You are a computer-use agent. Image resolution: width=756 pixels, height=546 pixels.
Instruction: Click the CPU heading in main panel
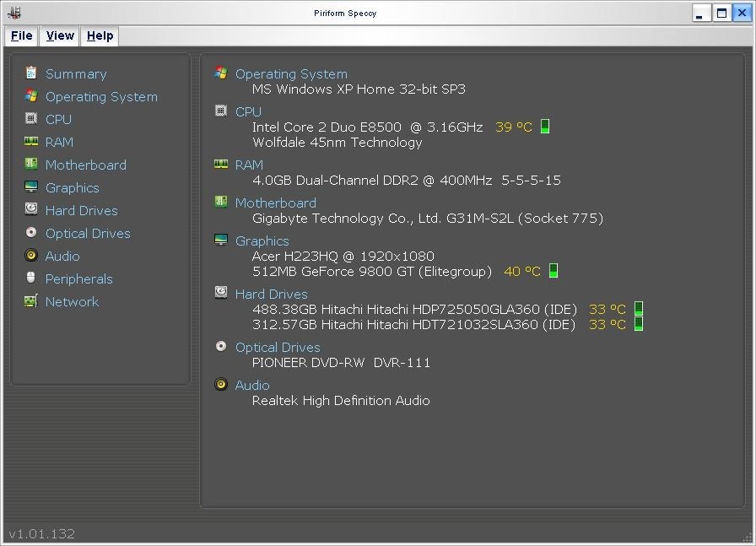tap(248, 111)
